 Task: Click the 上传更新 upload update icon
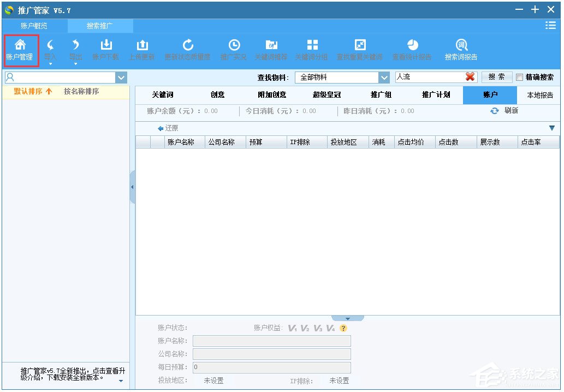(141, 50)
